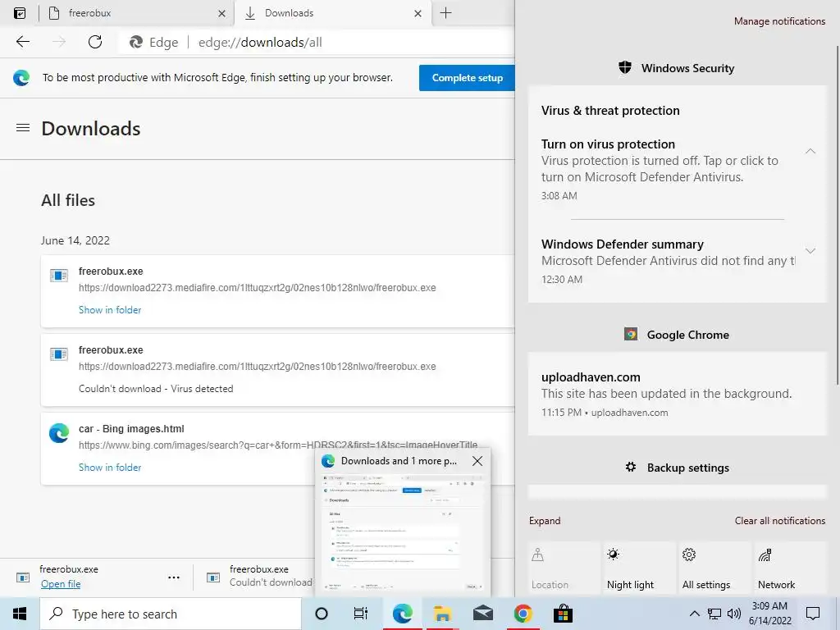Show hidden system tray icons
The height and width of the screenshot is (630, 840).
pos(694,614)
